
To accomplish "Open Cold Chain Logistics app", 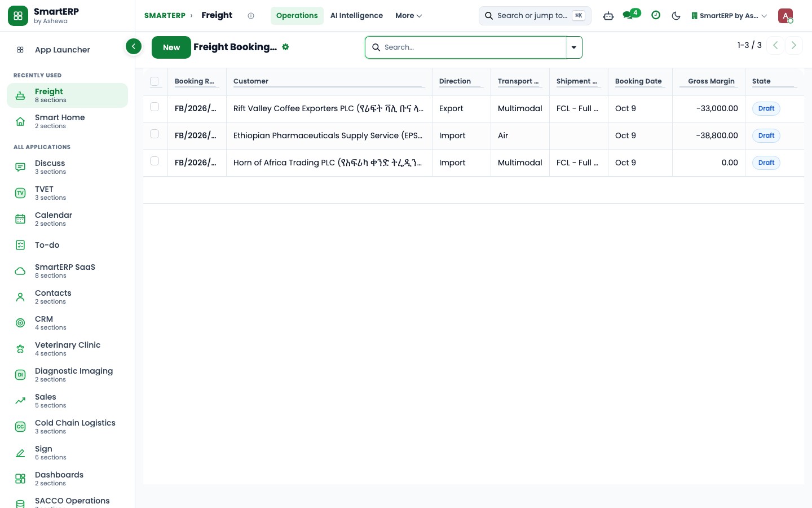I will point(67,427).
